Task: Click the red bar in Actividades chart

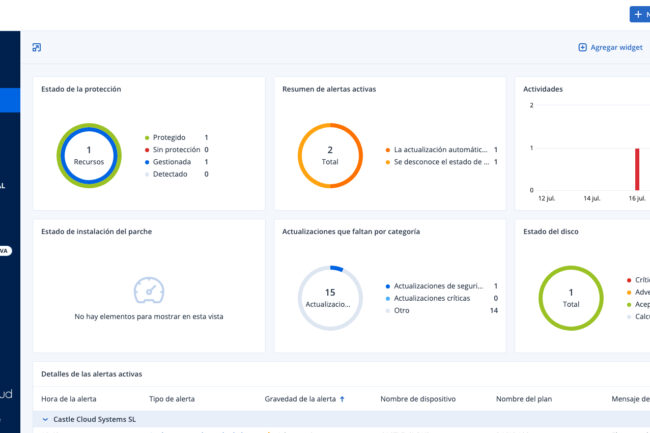Action: [637, 169]
